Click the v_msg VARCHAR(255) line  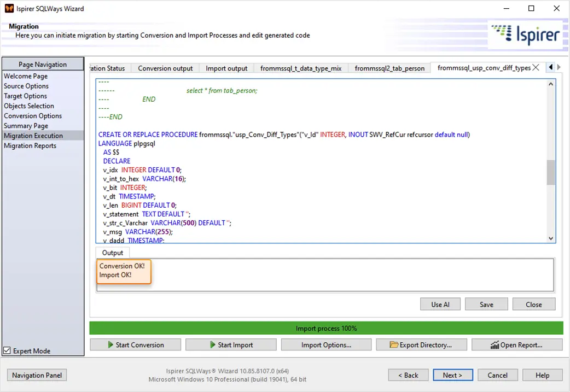138,232
